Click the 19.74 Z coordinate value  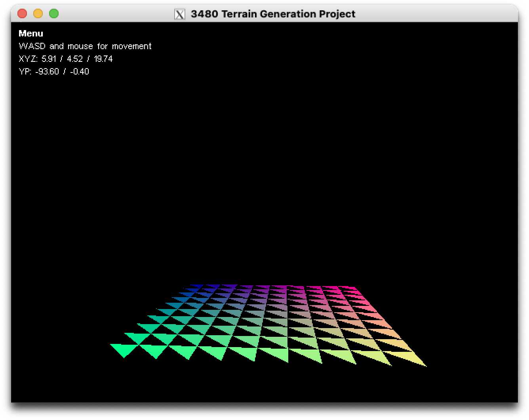pos(103,59)
